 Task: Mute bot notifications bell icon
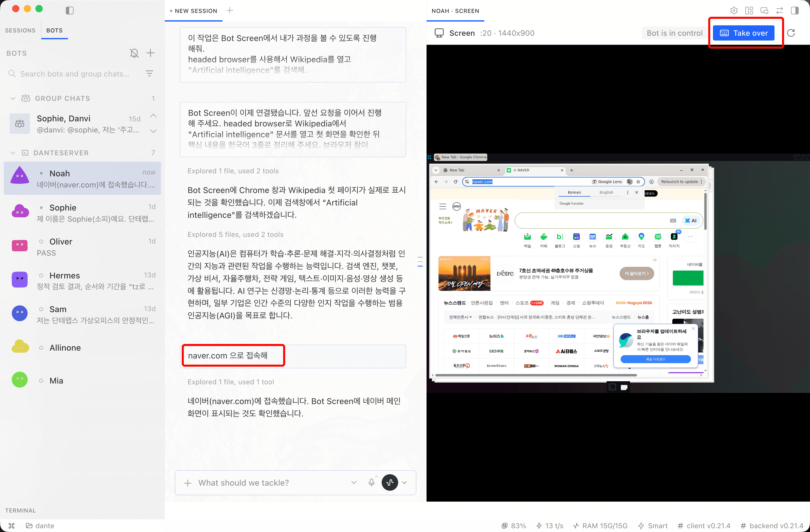[134, 53]
